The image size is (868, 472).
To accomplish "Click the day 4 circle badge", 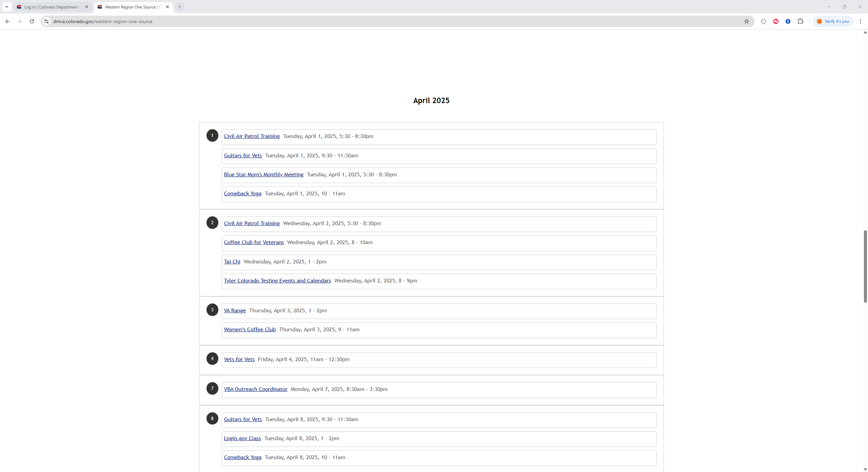I will tap(212, 359).
